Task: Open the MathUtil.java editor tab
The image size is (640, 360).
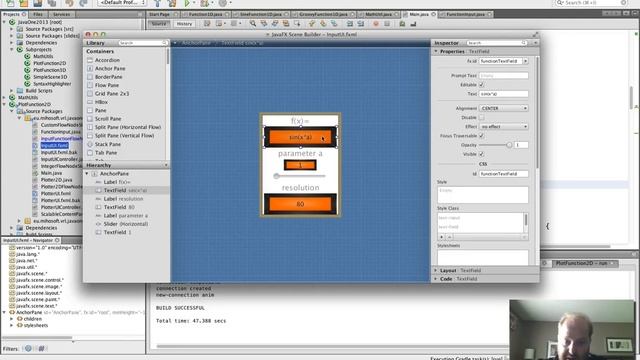Action: pyautogui.click(x=378, y=14)
